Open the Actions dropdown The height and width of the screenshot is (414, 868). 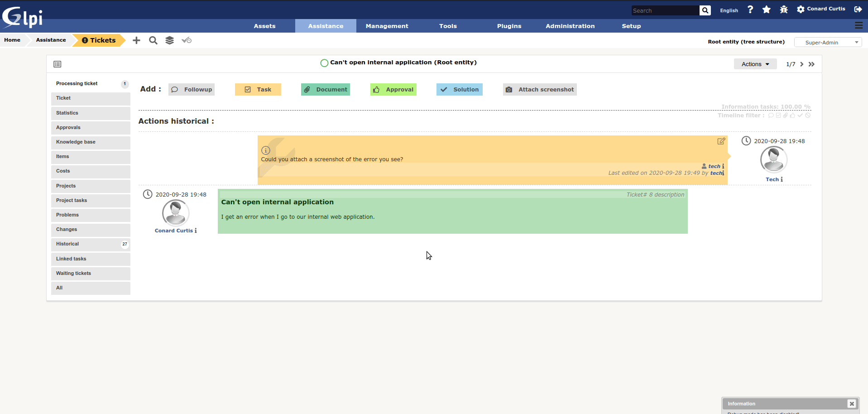[755, 64]
